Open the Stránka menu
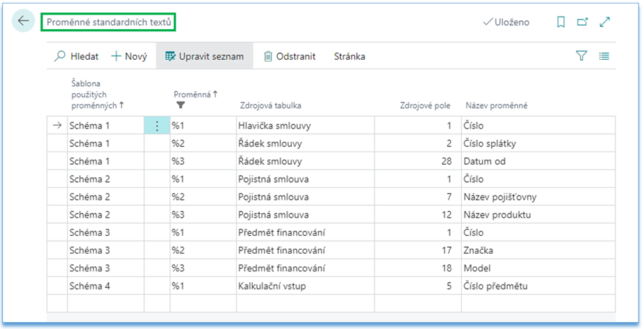Image resolution: width=644 pixels, height=329 pixels. pyautogui.click(x=349, y=56)
